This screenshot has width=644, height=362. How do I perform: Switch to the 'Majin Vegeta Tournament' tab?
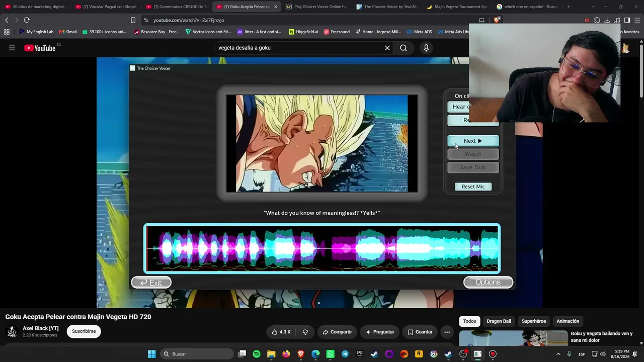(457, 7)
